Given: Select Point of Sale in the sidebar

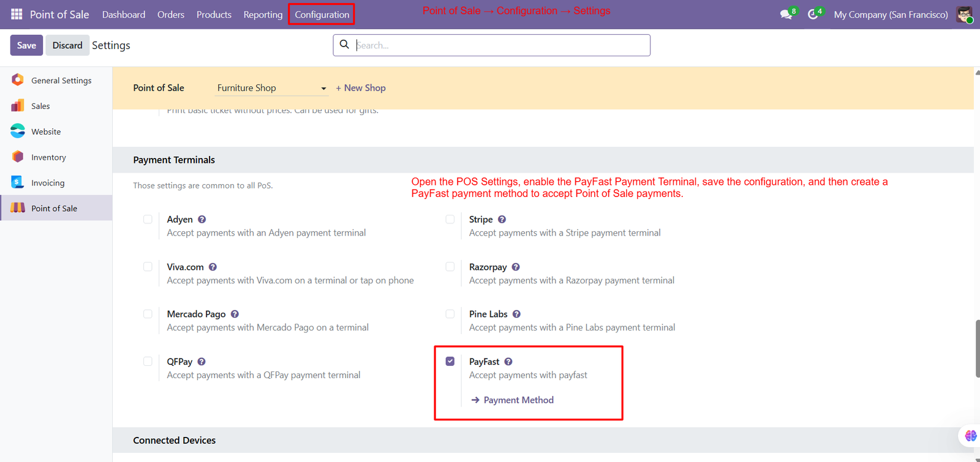Looking at the screenshot, I should pyautogui.click(x=56, y=208).
